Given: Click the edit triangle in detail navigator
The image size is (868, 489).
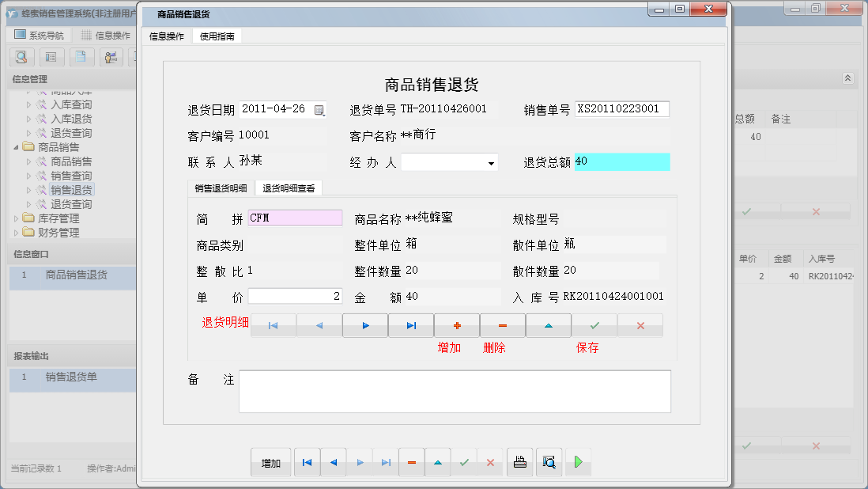Looking at the screenshot, I should 549,326.
